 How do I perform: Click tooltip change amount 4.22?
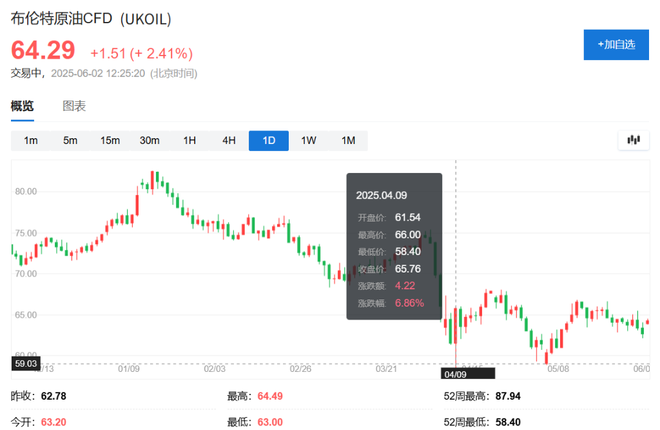tap(405, 286)
